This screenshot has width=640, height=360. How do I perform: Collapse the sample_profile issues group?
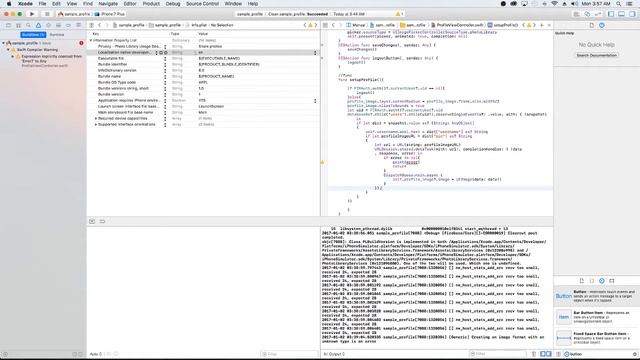pos(4,43)
